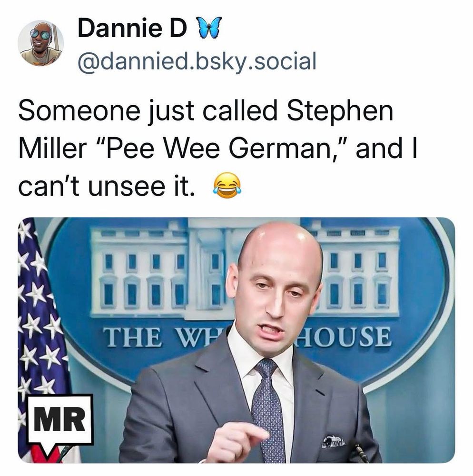
Task: Click the pocket square on gray suit
Action: pyautogui.click(x=333, y=441)
